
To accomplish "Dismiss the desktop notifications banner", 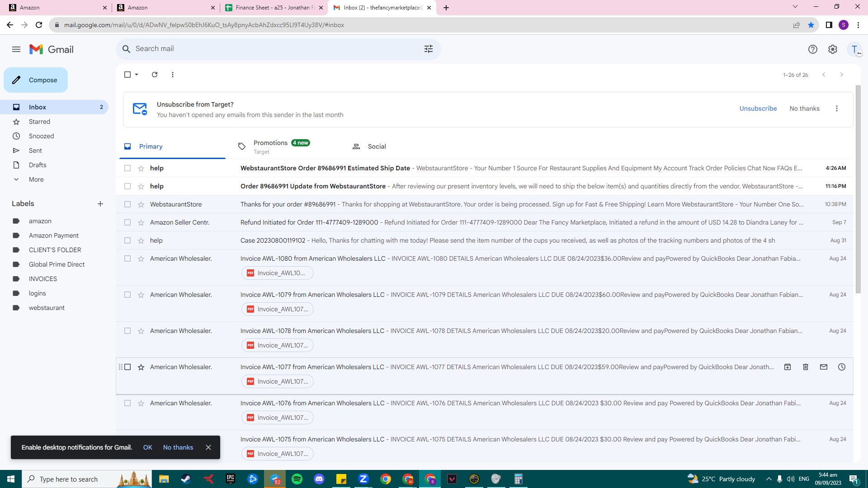I will [x=208, y=447].
